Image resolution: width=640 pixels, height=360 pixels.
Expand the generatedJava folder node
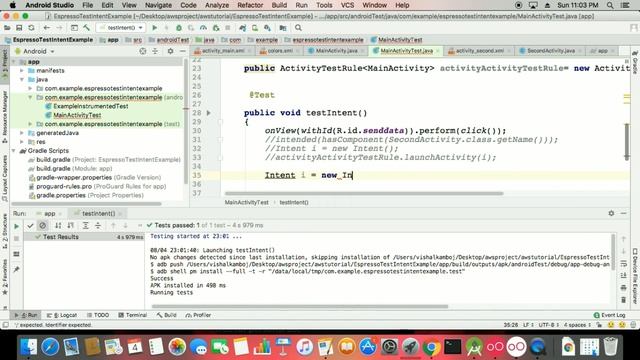coord(22,133)
